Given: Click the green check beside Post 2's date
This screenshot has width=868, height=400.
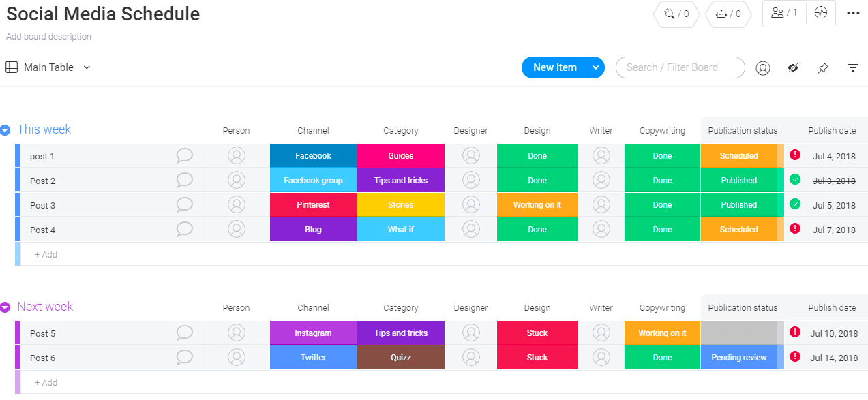Looking at the screenshot, I should point(795,180).
